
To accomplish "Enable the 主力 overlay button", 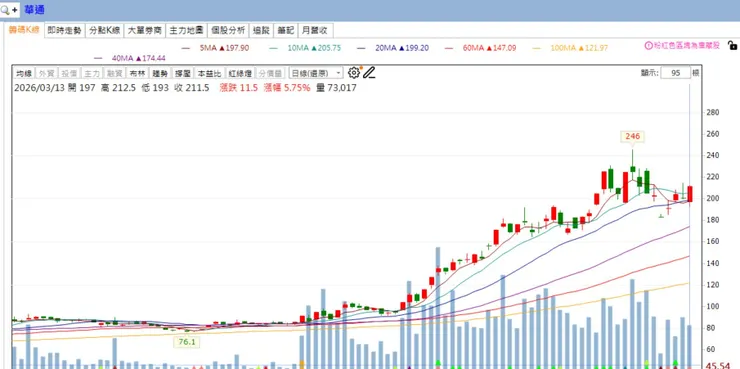I will (x=92, y=73).
